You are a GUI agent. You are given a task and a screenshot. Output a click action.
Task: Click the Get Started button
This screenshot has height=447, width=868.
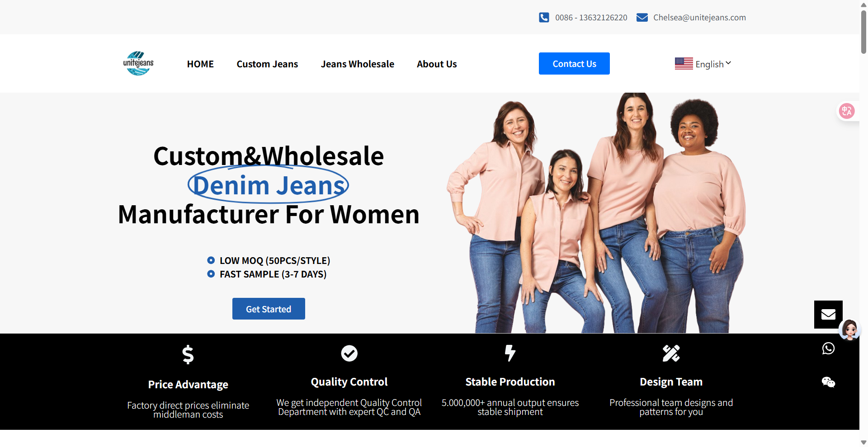[269, 309]
